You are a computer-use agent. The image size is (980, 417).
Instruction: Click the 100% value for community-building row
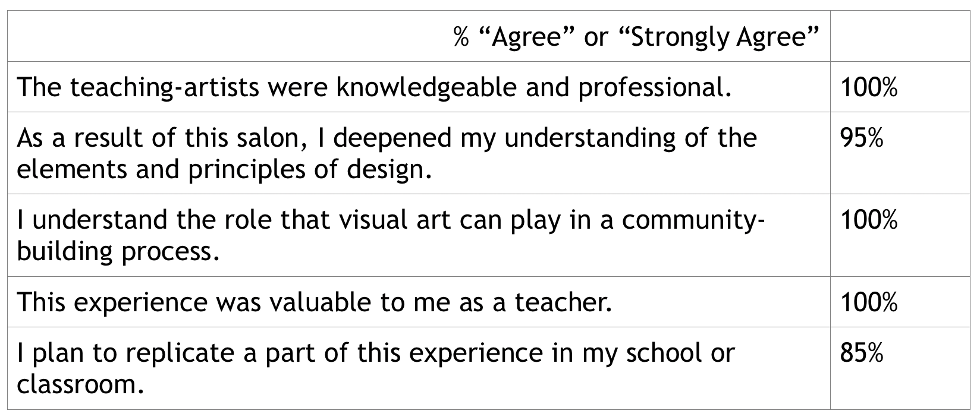[869, 220]
